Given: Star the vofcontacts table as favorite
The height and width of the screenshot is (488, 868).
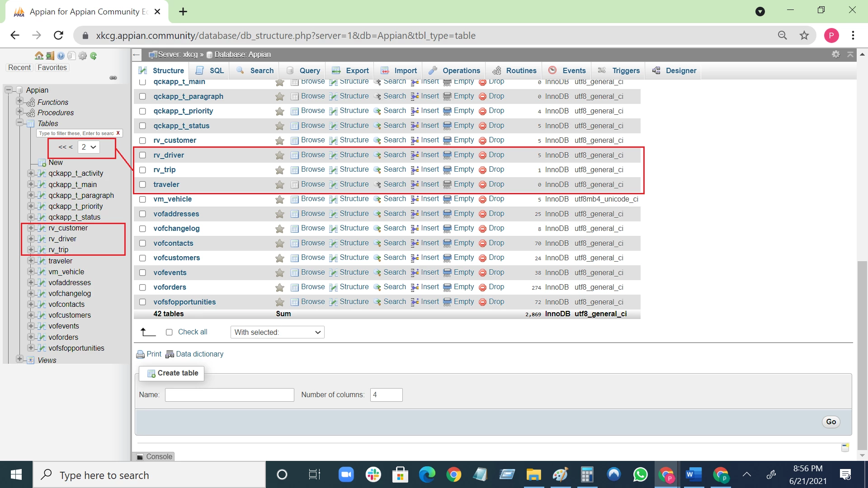Looking at the screenshot, I should tap(280, 244).
